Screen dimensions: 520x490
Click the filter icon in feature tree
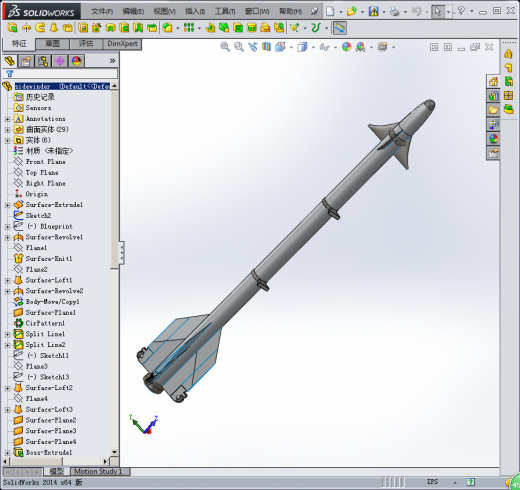pyautogui.click(x=10, y=74)
